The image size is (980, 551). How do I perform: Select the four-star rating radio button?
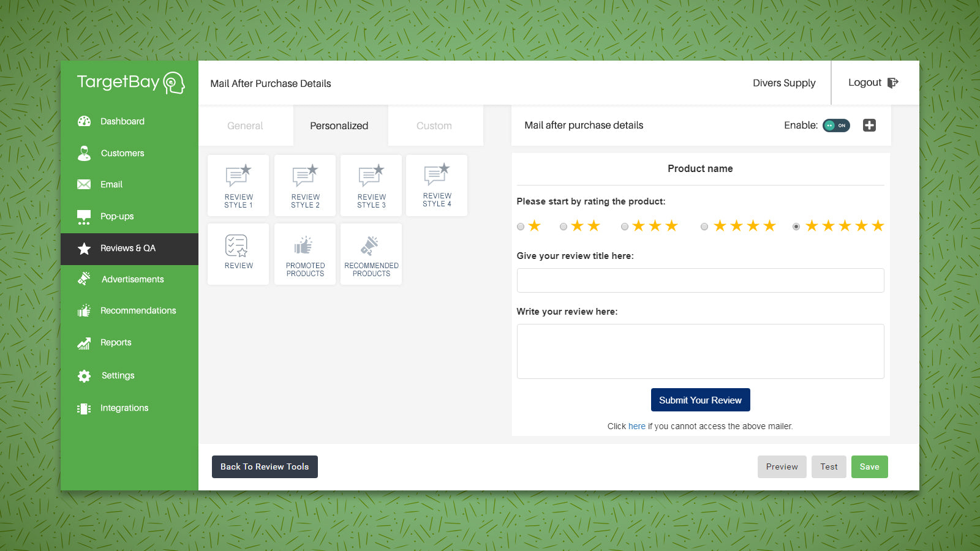click(x=704, y=227)
